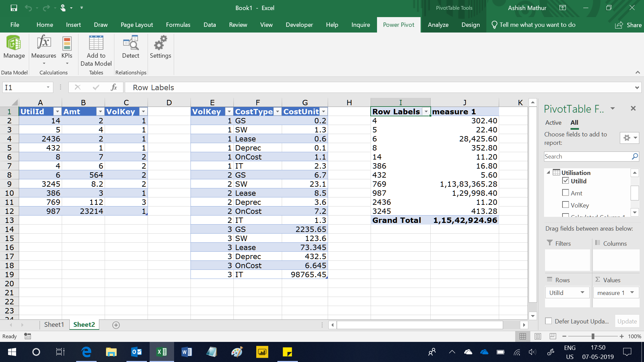Close the PivotTable Fields pane

click(x=633, y=108)
